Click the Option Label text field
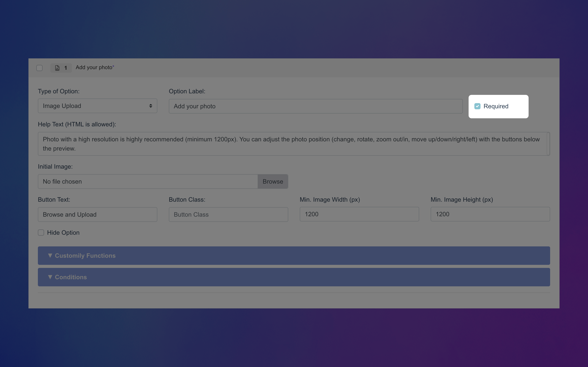Screen dimensions: 588x367 pos(315,106)
